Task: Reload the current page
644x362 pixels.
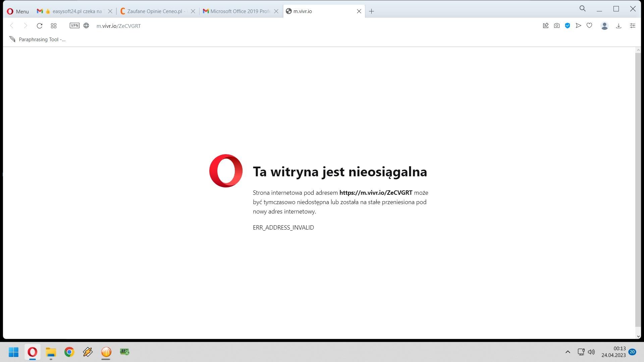Action: click(40, 26)
